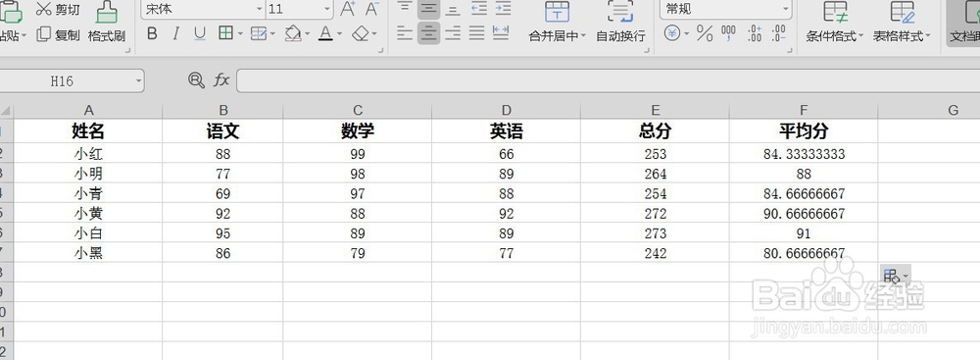Select the cell containing 小黑
Image resolution: width=980 pixels, height=360 pixels.
click(x=88, y=253)
